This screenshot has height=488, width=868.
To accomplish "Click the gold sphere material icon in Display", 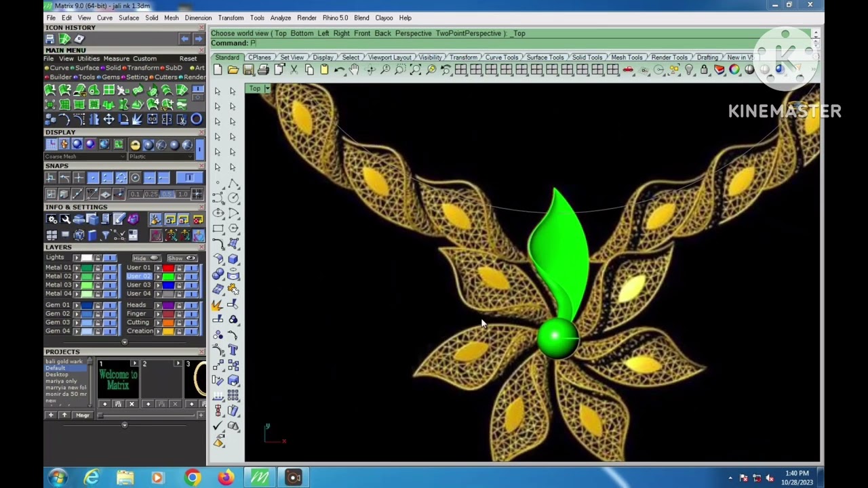I will coord(135,144).
